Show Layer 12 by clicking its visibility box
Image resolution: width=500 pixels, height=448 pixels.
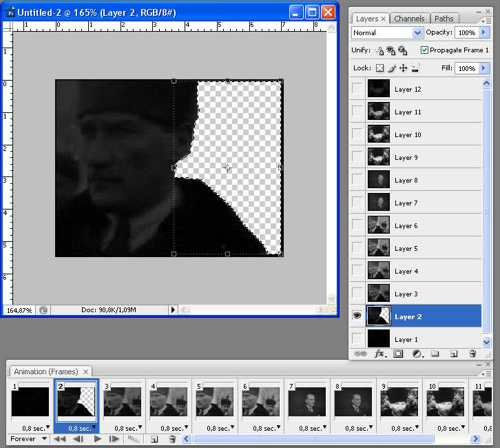[x=357, y=89]
